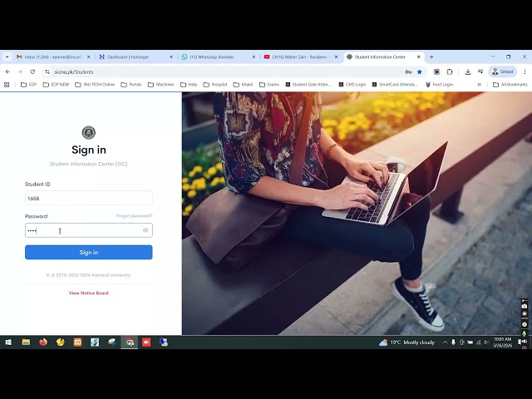The image size is (532, 399).
Task: Open the EDP bookmark folder
Action: click(x=28, y=85)
